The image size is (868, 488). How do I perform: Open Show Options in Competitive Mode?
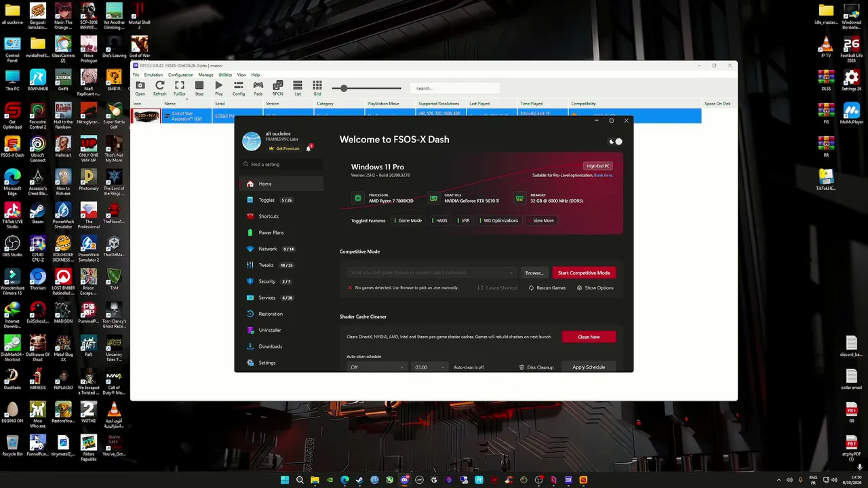click(x=595, y=288)
